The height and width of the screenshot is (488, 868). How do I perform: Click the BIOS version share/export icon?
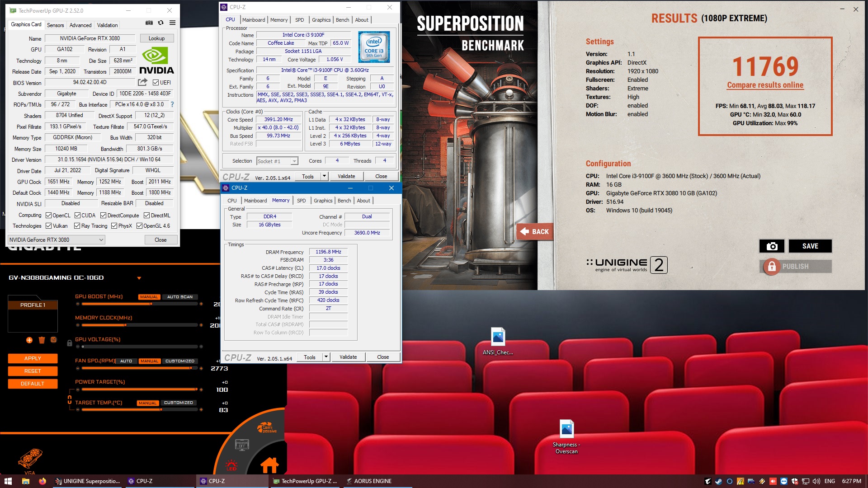click(x=142, y=82)
